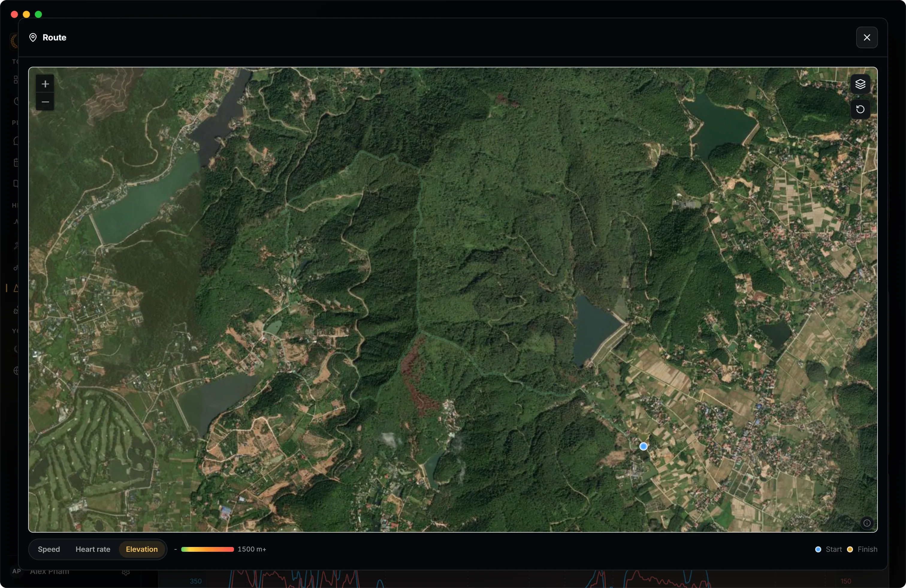
Task: Close the Route dialog
Action: 867,37
